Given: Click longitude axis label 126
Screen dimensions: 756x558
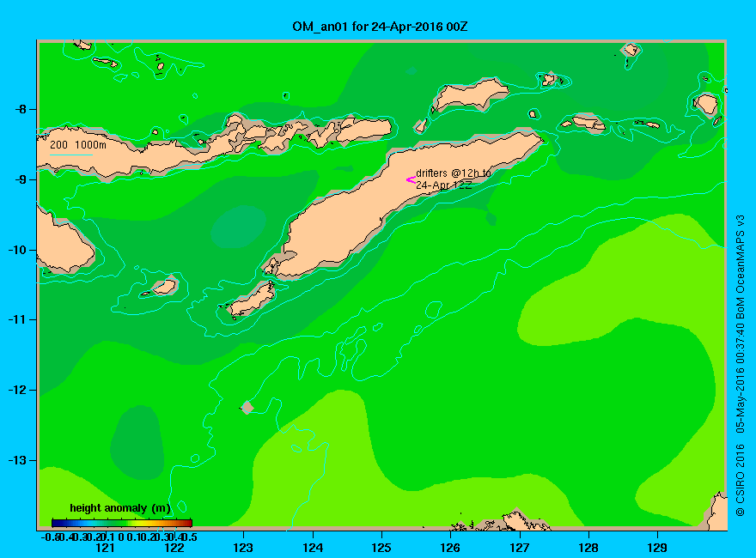Looking at the screenshot, I should pyautogui.click(x=450, y=548).
